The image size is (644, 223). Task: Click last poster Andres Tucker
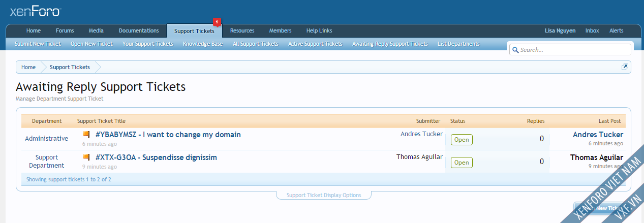(x=598, y=135)
